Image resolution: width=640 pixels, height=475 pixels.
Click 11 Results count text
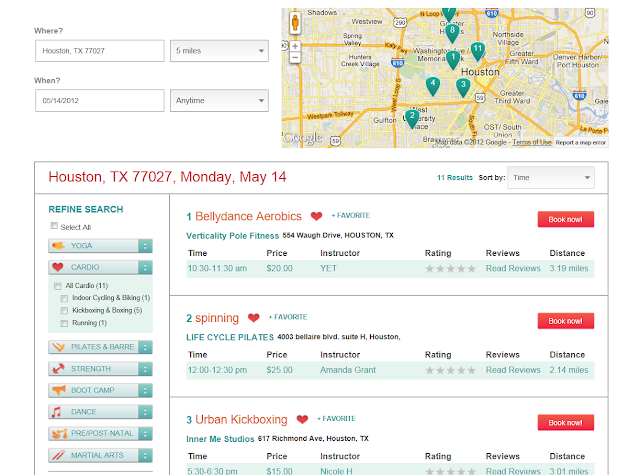coord(455,178)
